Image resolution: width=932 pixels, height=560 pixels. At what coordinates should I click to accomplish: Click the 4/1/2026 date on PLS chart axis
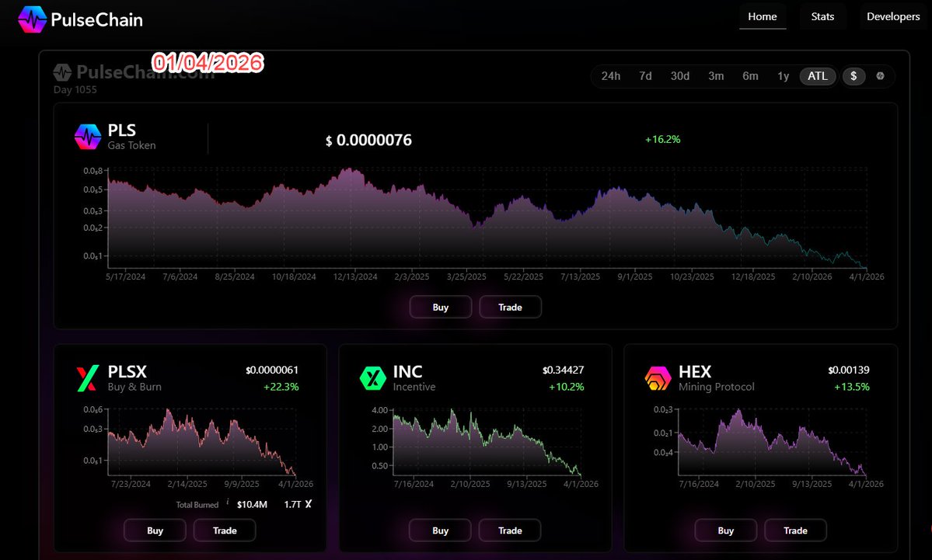[867, 277]
